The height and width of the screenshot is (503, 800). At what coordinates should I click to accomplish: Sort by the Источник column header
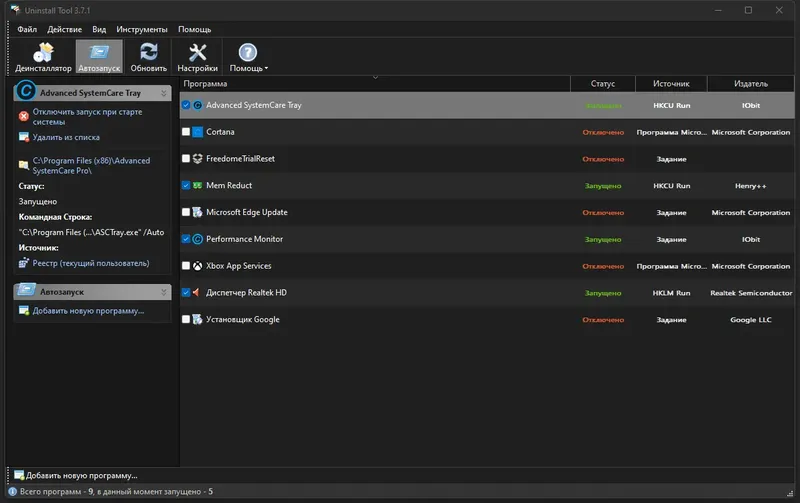[x=671, y=84]
